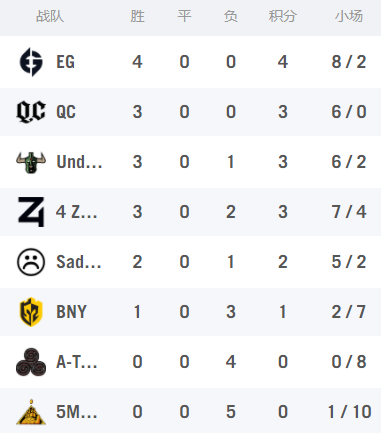381x433 pixels.
Task: Open the Sad Boys frowning face logo
Action: tap(31, 262)
